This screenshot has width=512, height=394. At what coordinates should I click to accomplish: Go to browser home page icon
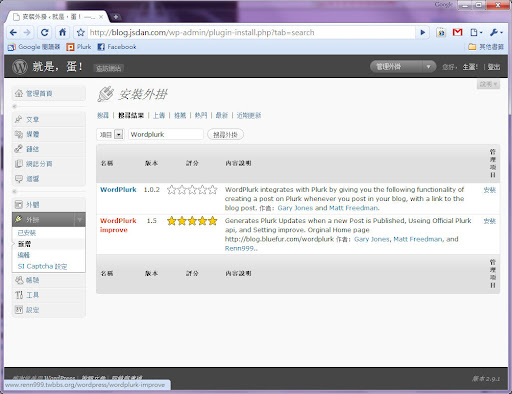tap(63, 32)
